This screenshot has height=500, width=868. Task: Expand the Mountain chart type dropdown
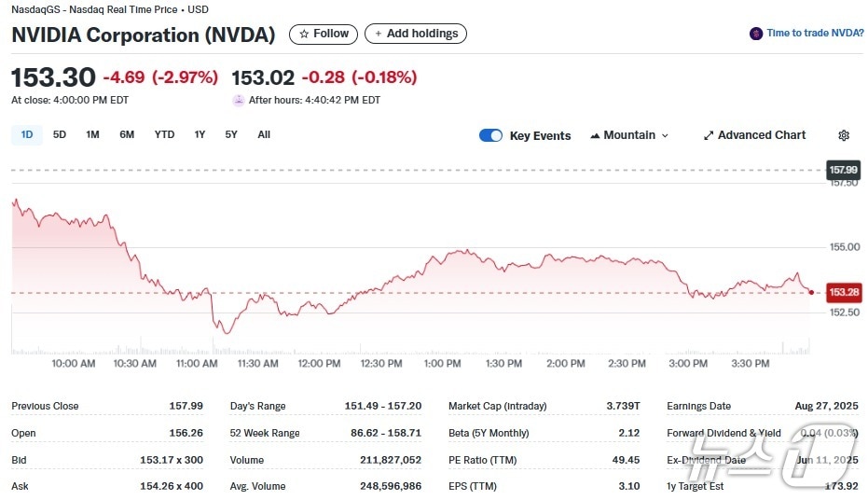point(665,135)
